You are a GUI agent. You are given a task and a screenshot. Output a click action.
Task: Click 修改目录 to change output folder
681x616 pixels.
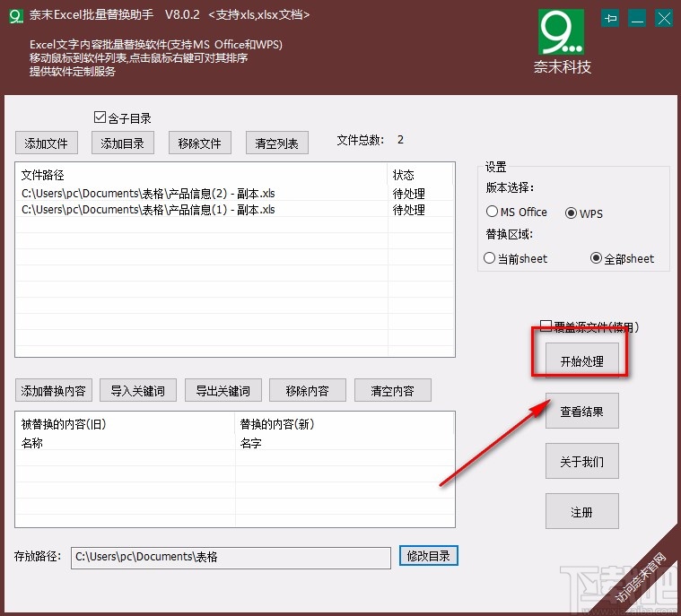point(429,556)
